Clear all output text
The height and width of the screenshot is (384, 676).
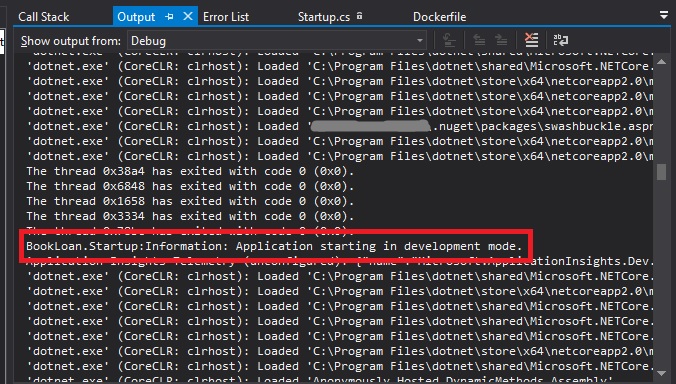point(531,41)
